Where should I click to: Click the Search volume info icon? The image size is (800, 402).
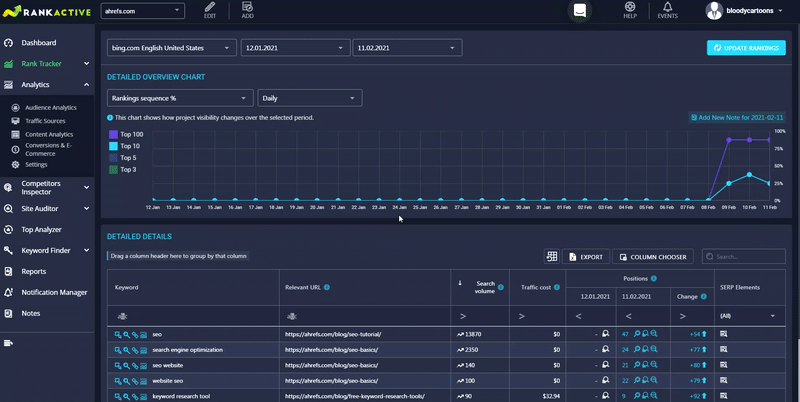[x=501, y=287]
